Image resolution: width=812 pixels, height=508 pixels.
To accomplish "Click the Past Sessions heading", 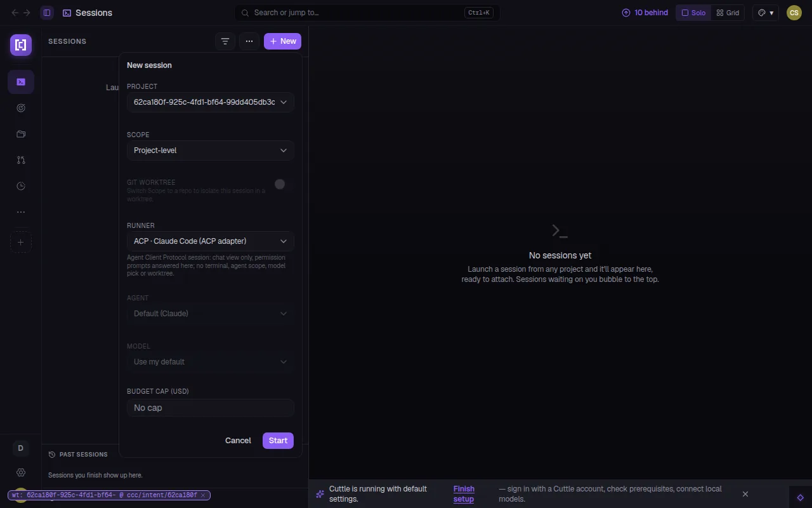I will click(83, 455).
